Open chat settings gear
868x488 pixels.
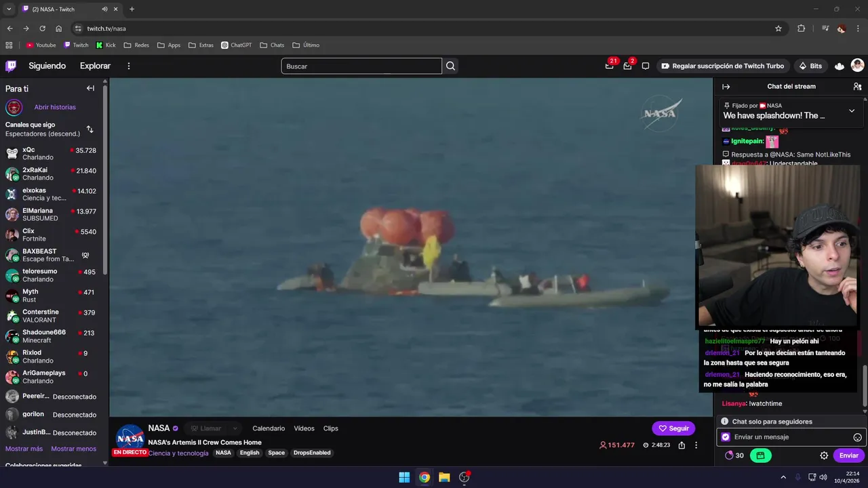pyautogui.click(x=824, y=455)
